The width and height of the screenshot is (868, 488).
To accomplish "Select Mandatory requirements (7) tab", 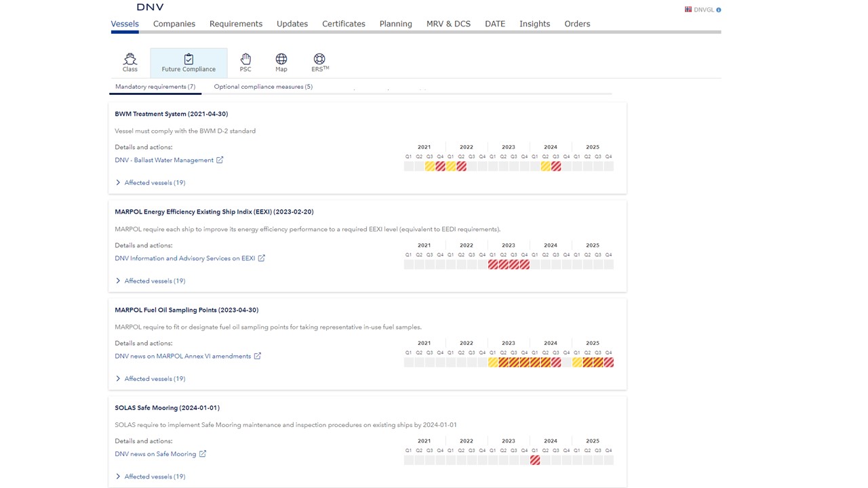I will [155, 87].
